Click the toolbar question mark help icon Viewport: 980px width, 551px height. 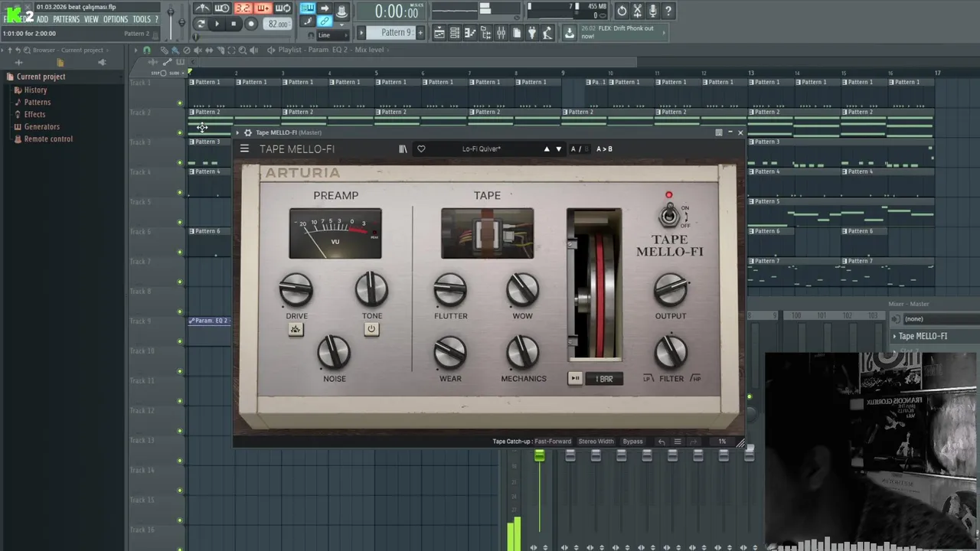(x=668, y=11)
